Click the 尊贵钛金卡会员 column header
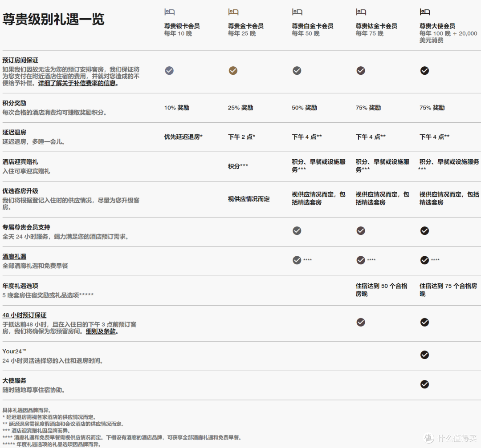The height and width of the screenshot is (448, 481). 376,26
